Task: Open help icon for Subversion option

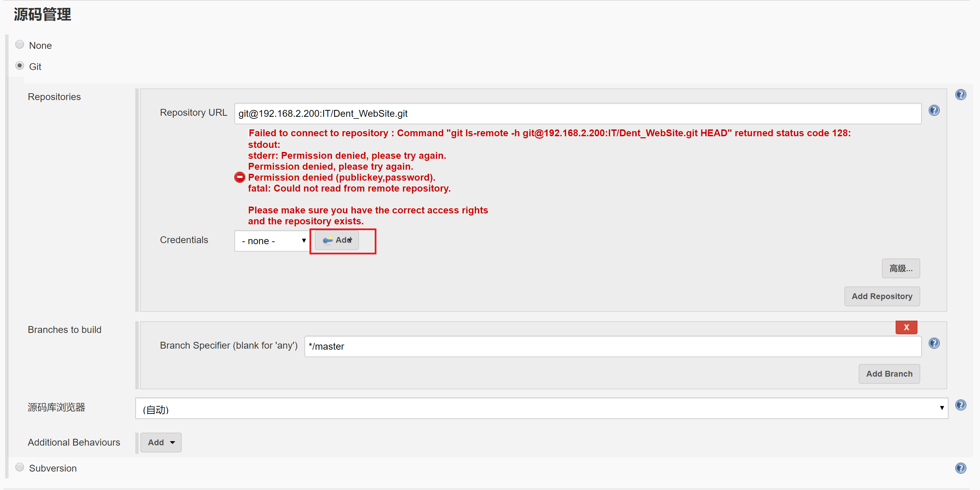Action: click(x=960, y=468)
